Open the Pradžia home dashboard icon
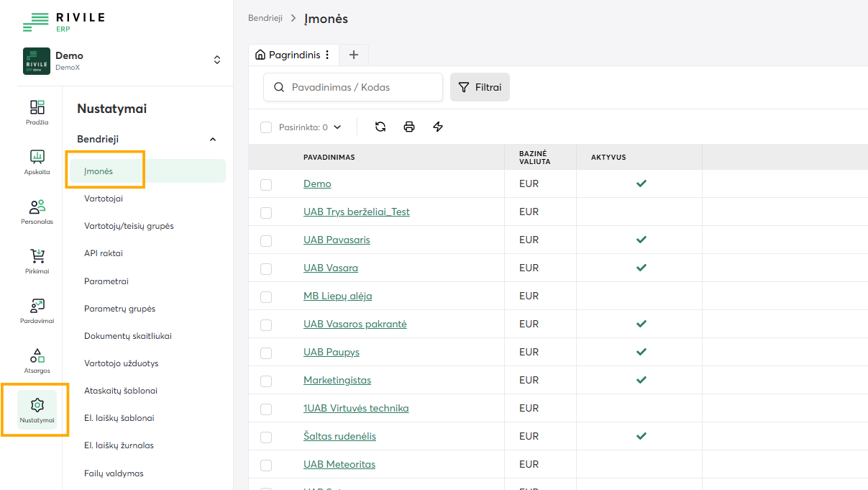Viewport: 868px width, 490px height. (37, 112)
